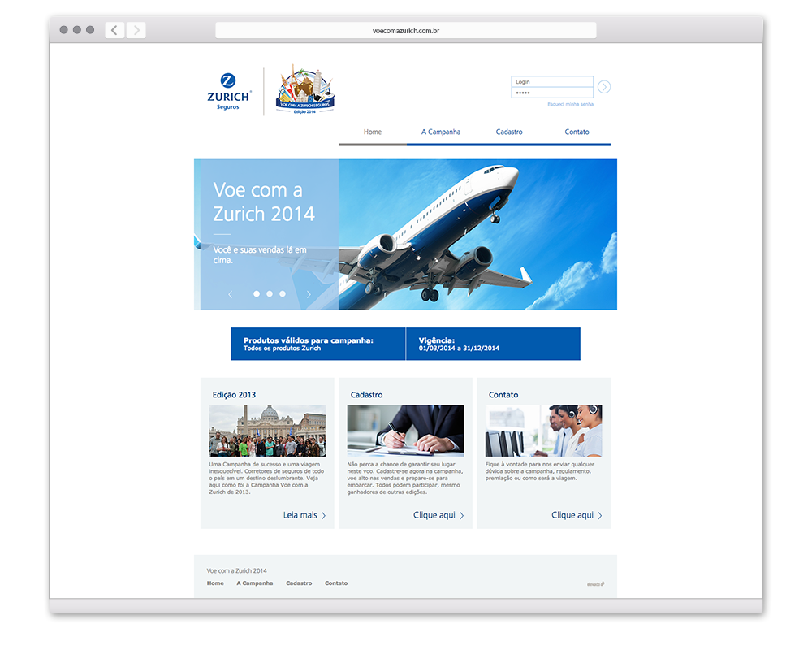Open Leia mais in Edição 2013 card
Image resolution: width=812 pixels, height=650 pixels.
pyautogui.click(x=300, y=515)
